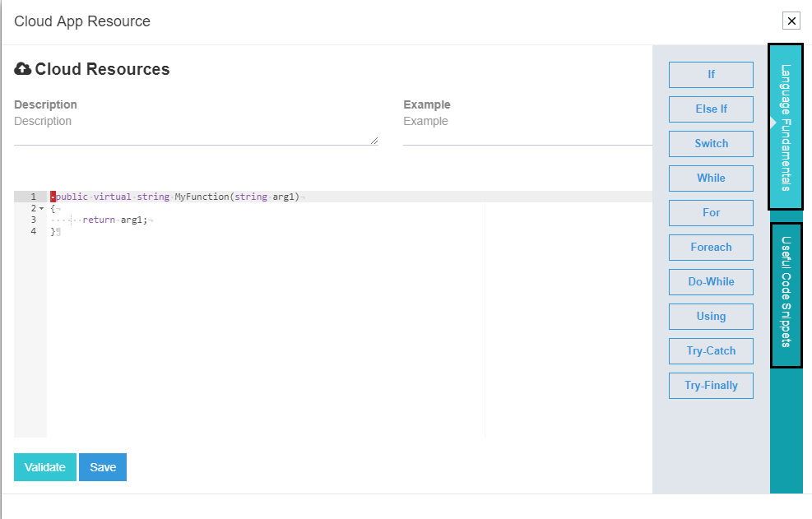Insert an If statement snippet

click(710, 75)
